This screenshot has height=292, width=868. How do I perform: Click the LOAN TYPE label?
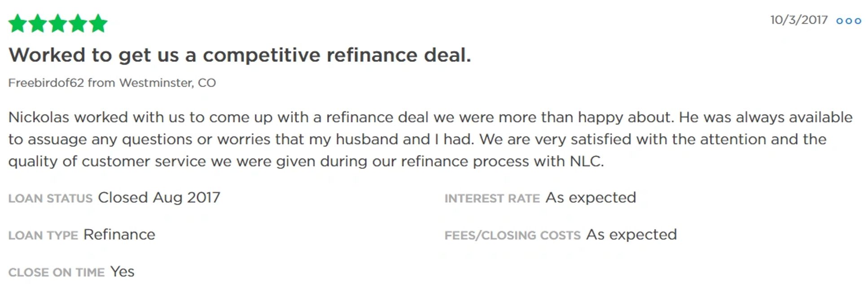click(x=43, y=235)
